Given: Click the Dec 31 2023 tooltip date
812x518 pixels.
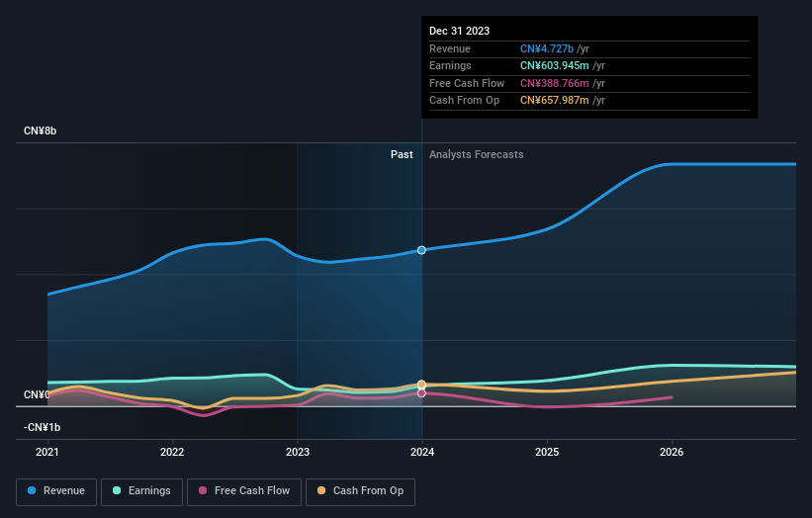Looking at the screenshot, I should 459,32.
